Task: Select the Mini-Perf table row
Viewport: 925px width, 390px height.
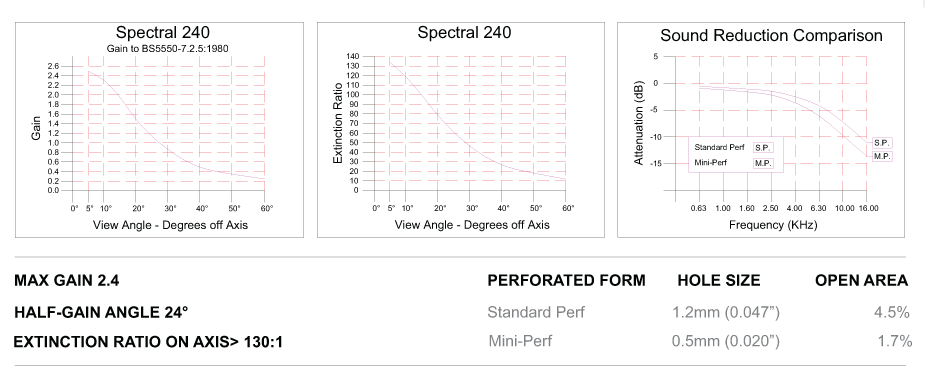Action: (x=700, y=341)
